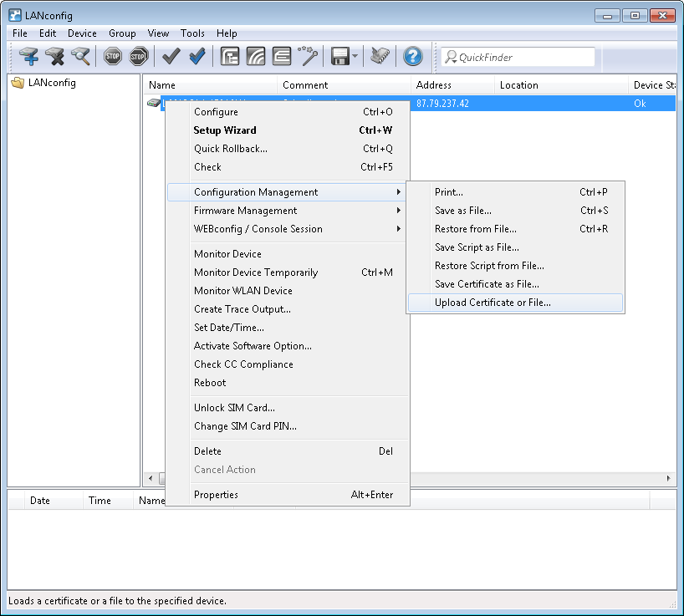
Task: Click the add device icon with plus
Action: tap(29, 57)
